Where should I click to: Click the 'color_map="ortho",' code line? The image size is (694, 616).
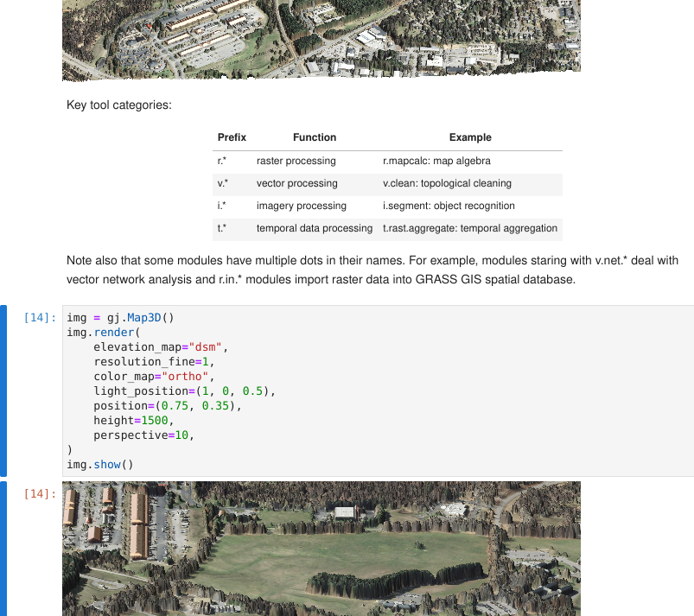tap(154, 377)
